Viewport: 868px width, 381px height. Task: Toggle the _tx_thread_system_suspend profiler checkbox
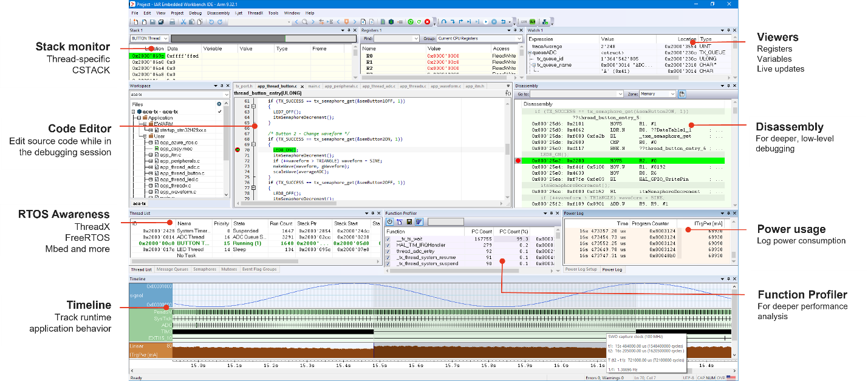click(x=388, y=263)
